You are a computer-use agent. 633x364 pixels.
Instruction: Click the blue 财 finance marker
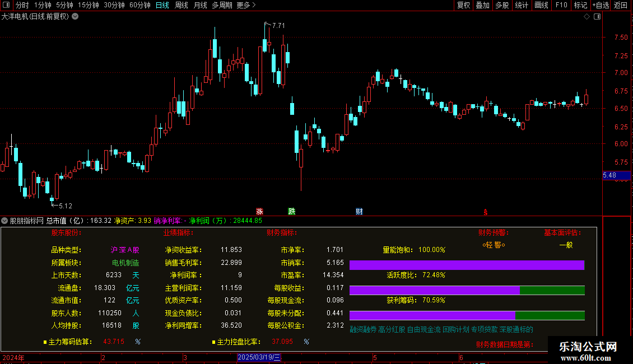[359, 212]
